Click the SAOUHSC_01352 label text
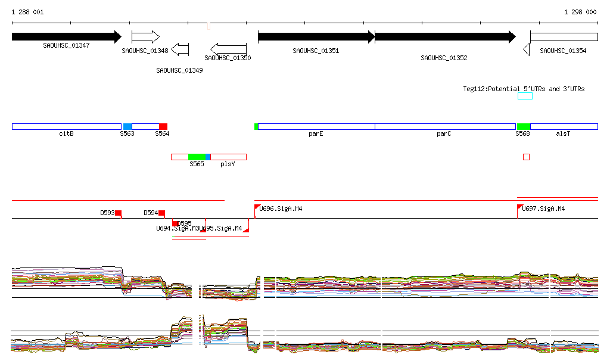Viewport: 610px width, 364px height. 444,58
